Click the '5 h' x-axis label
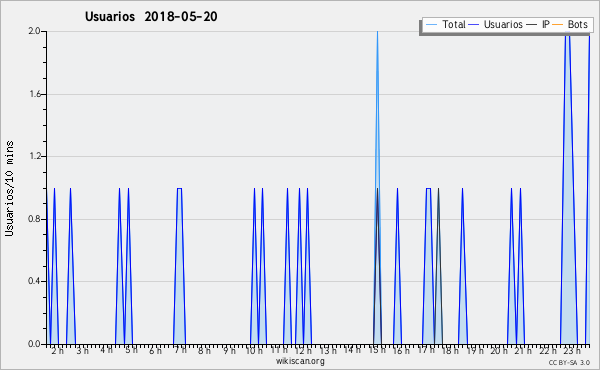This screenshot has width=600, height=370. (131, 350)
